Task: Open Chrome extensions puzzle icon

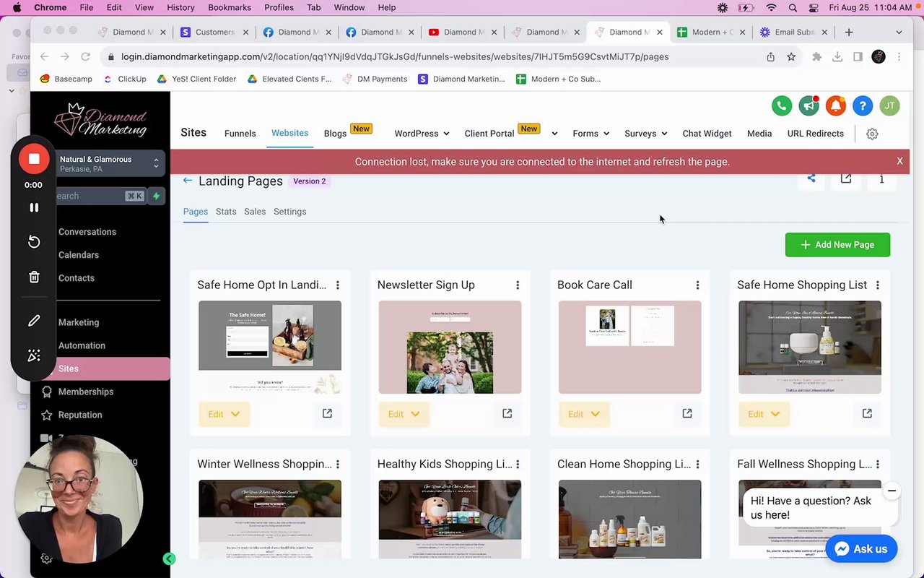Action: 816,56
